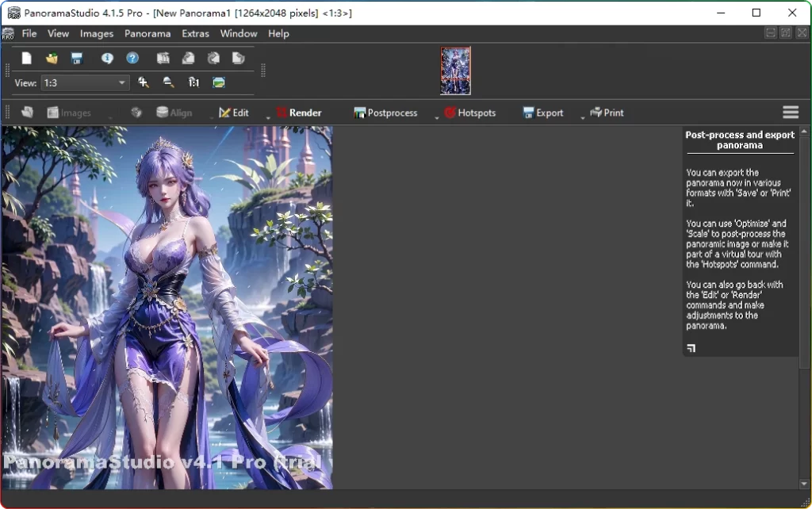Screen dimensions: 812x509
Task: Click the PanoramaStudio title bar icon
Action: point(13,13)
